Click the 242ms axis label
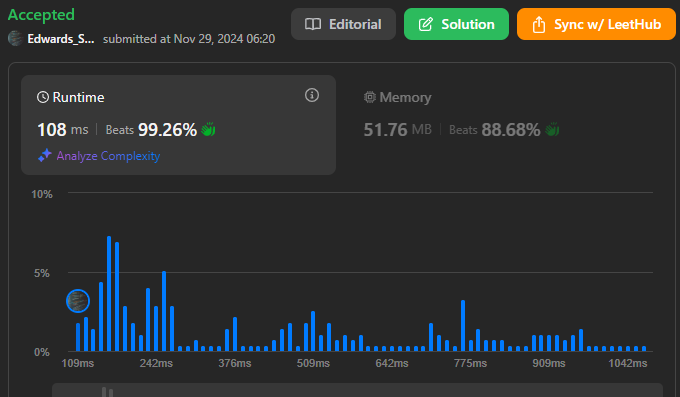 156,363
